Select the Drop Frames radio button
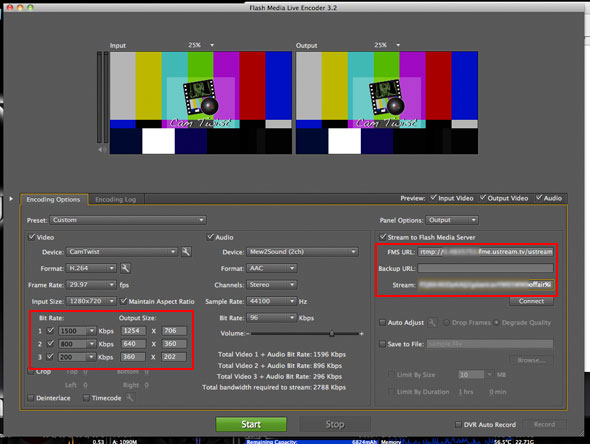Viewport: 590px width, 444px height. coord(447,322)
